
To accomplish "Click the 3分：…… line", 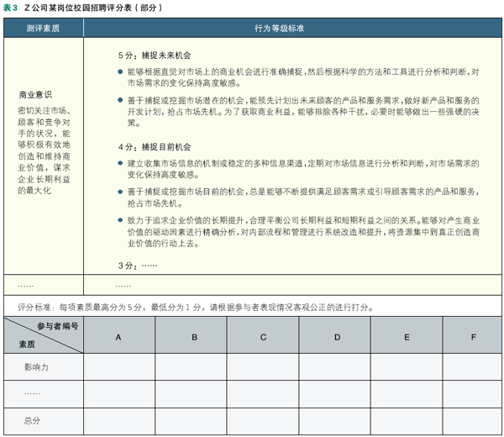I will (x=138, y=264).
